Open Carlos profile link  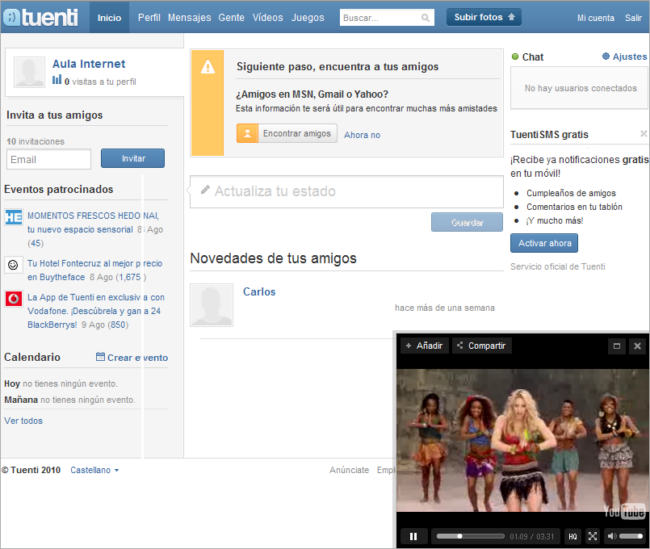tap(259, 292)
